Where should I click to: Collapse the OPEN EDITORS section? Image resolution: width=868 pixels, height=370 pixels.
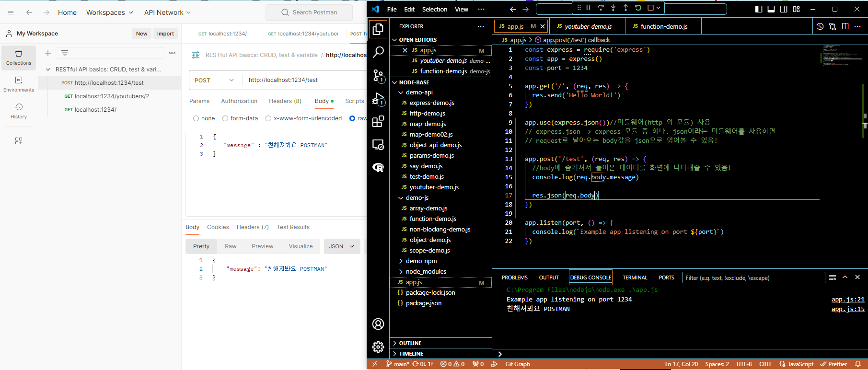pyautogui.click(x=395, y=40)
